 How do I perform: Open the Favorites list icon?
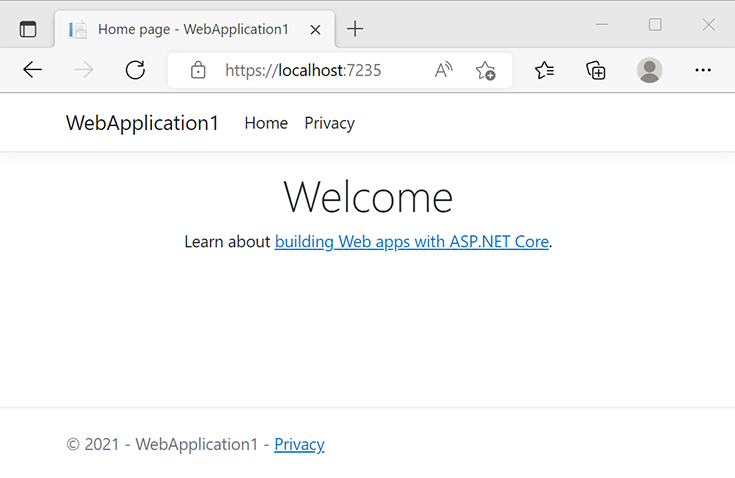pyautogui.click(x=544, y=70)
